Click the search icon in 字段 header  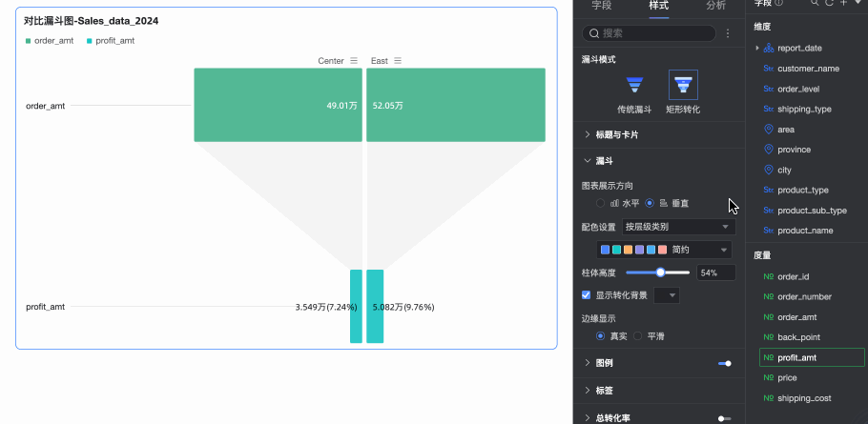coord(815,3)
